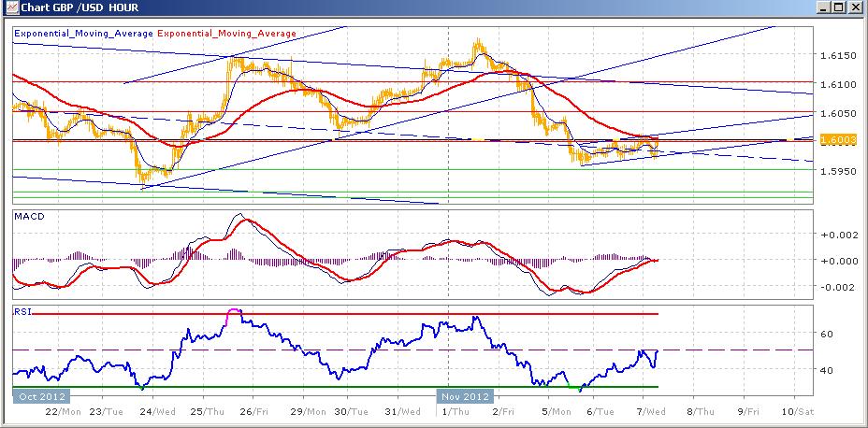
Task: Click the Nov 2012 month marker
Action: pyautogui.click(x=465, y=396)
